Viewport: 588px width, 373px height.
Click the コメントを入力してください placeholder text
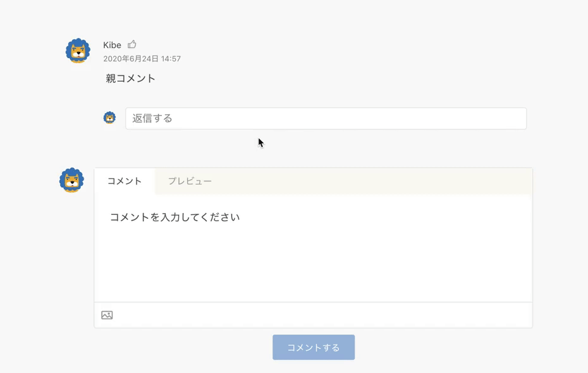[x=175, y=217]
